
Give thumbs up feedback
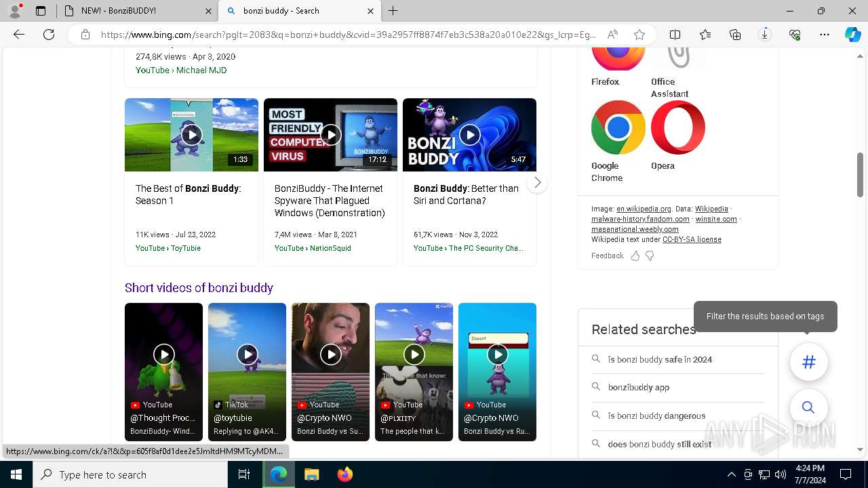635,256
